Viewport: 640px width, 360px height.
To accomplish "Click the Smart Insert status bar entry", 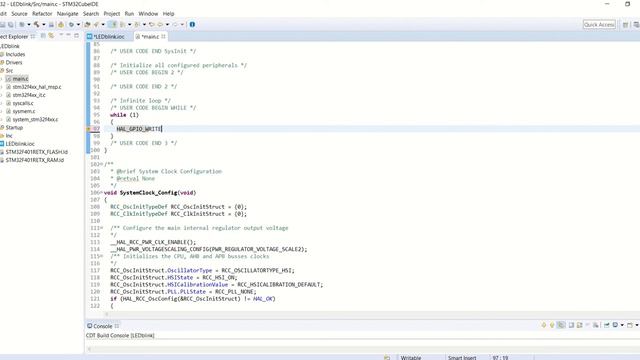I will tap(462, 358).
